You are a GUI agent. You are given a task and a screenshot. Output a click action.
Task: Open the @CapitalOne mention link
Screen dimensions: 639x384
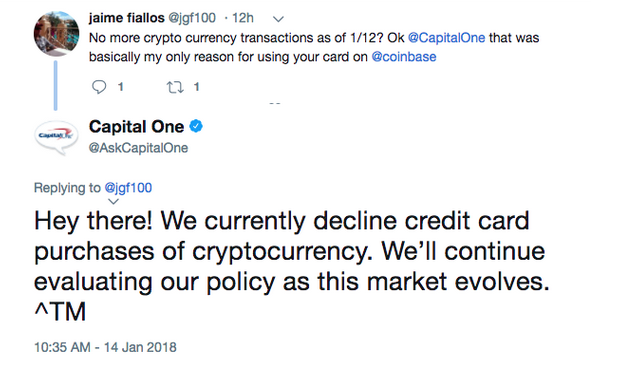pyautogui.click(x=446, y=38)
